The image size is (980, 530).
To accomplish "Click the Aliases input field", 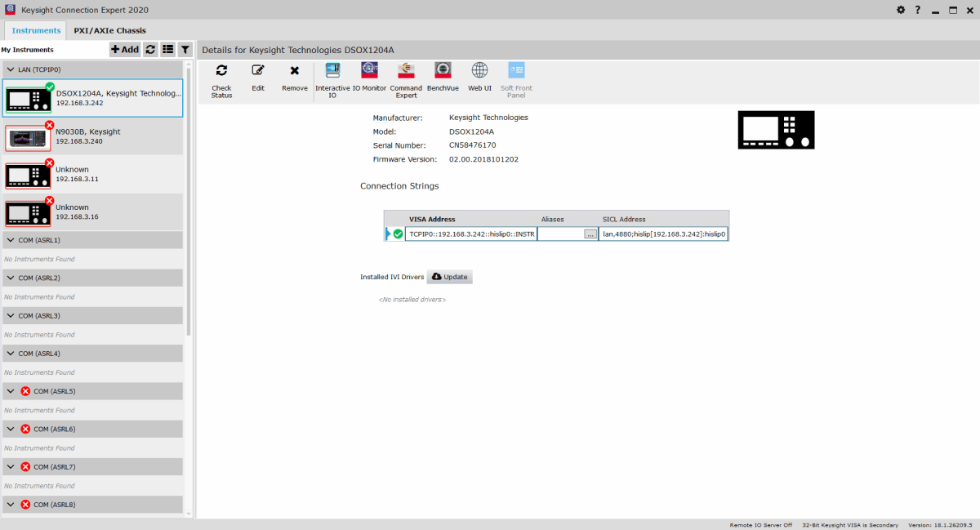I will (x=561, y=234).
